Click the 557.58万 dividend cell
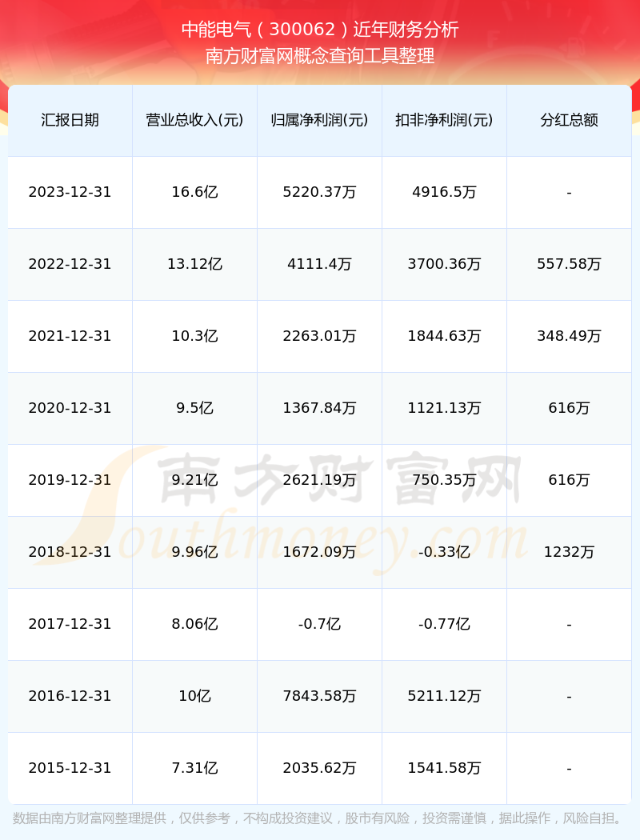 coord(569,264)
